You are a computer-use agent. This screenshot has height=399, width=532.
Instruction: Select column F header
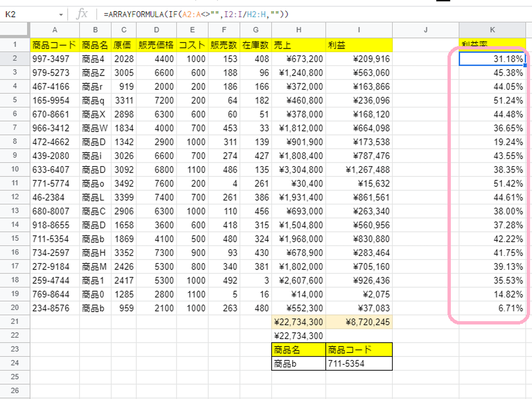click(224, 30)
